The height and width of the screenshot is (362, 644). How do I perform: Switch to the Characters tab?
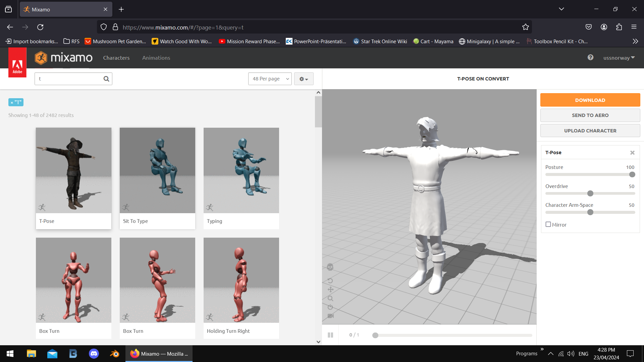coord(116,58)
